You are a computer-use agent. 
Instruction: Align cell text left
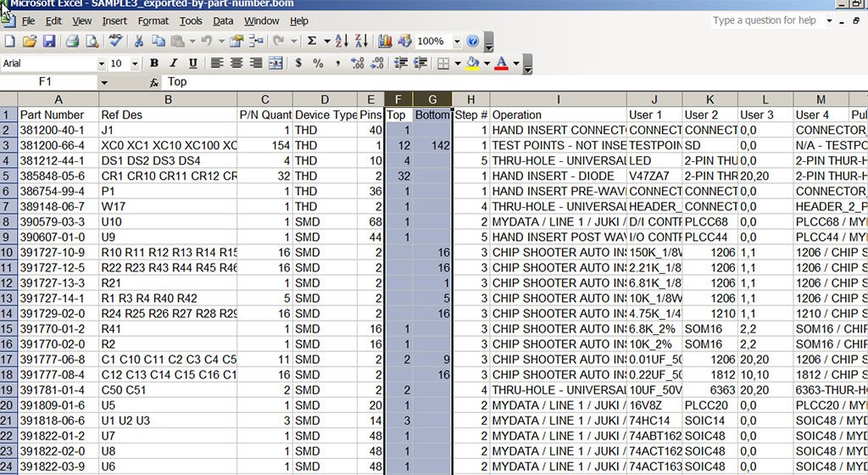pos(217,63)
